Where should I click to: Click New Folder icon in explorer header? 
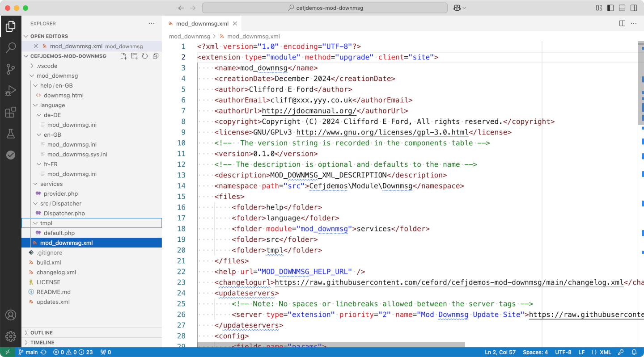point(134,56)
